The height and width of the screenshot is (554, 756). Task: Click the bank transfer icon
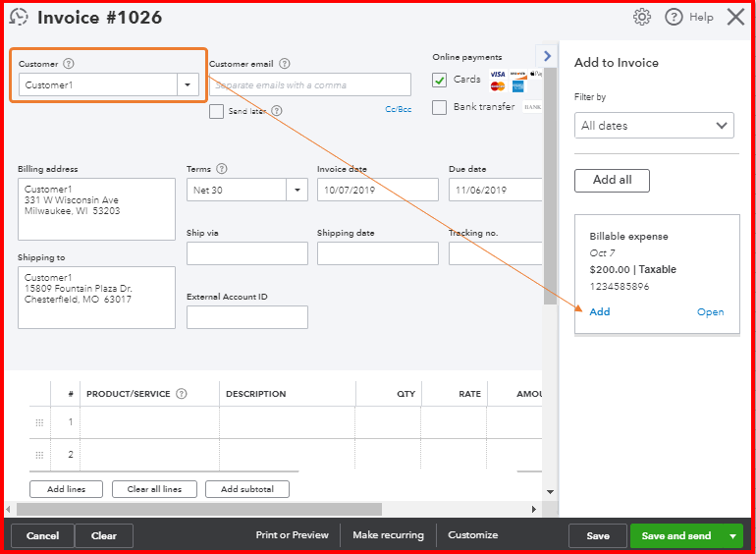(532, 106)
